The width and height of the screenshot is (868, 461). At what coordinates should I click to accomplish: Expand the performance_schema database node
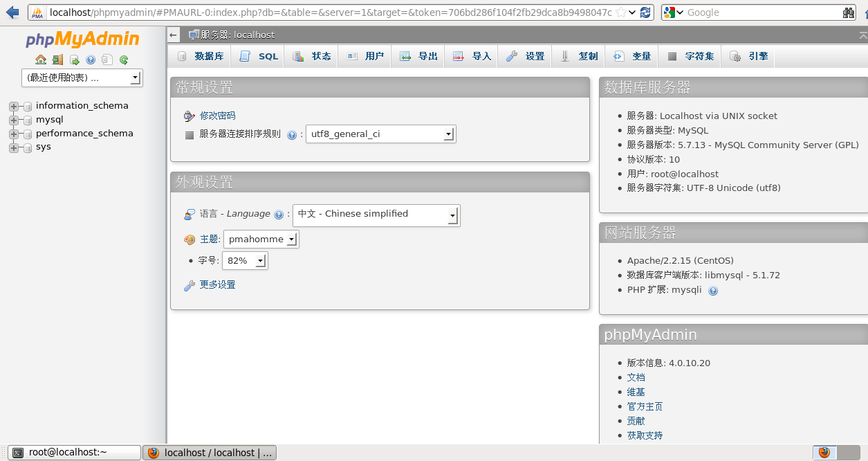[x=13, y=134]
